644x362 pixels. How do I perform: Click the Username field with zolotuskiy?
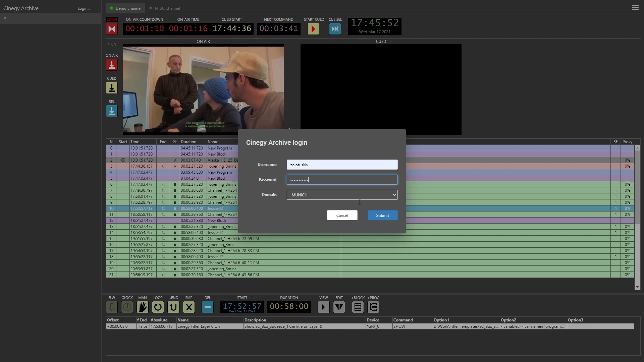coord(342,165)
